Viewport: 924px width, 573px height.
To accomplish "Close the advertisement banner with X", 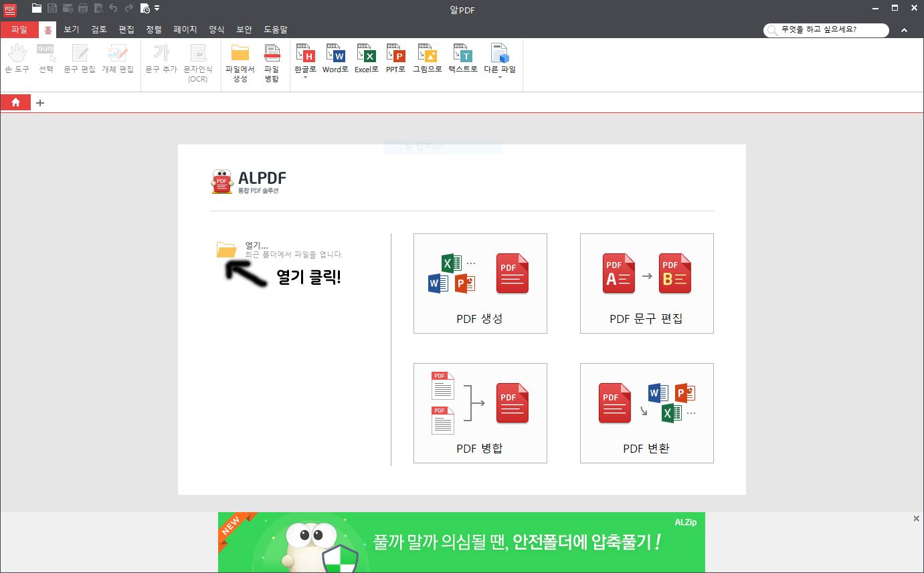I will [917, 519].
